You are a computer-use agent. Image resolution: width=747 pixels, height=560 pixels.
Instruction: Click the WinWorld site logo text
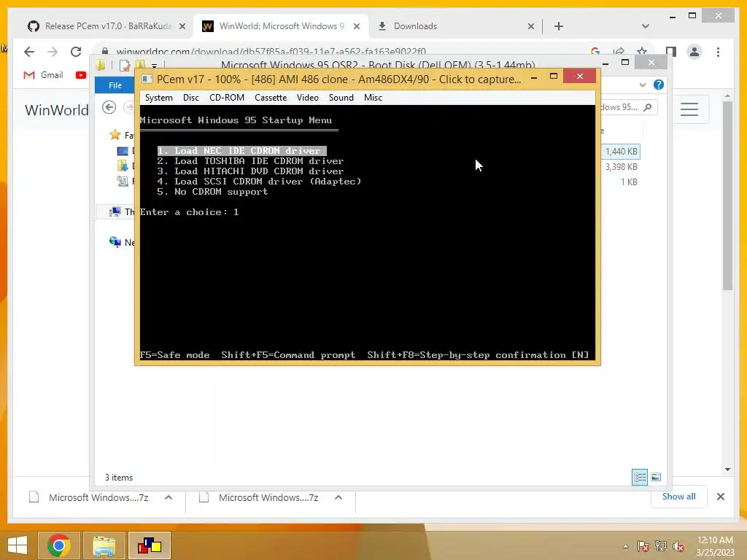tap(57, 110)
